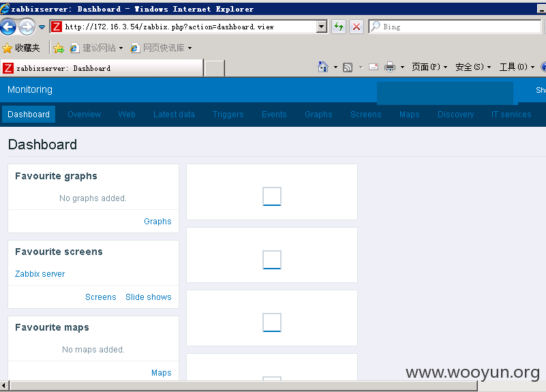Open the 安全(S) safety menu
Image resolution: width=546 pixels, height=392 pixels.
click(x=473, y=67)
